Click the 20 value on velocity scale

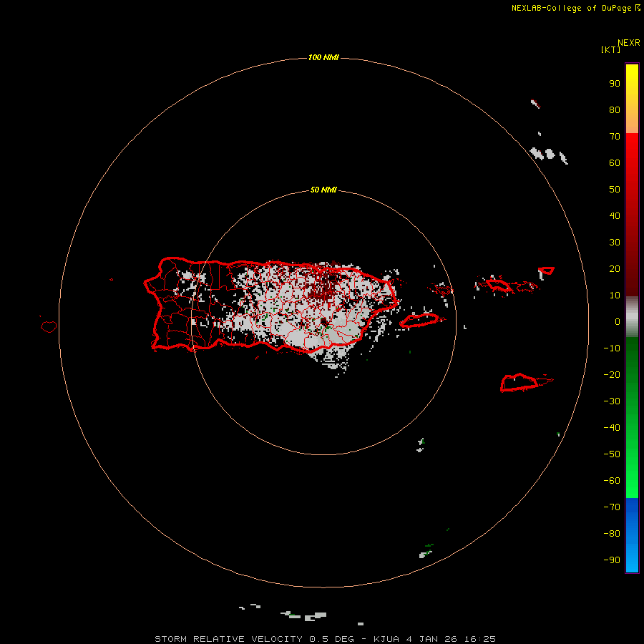(x=615, y=268)
